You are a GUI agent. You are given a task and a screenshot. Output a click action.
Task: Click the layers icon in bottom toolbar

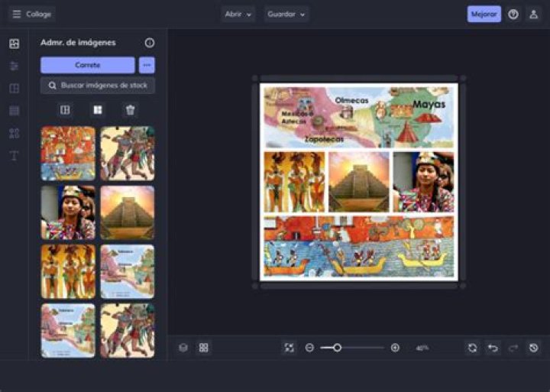point(183,348)
